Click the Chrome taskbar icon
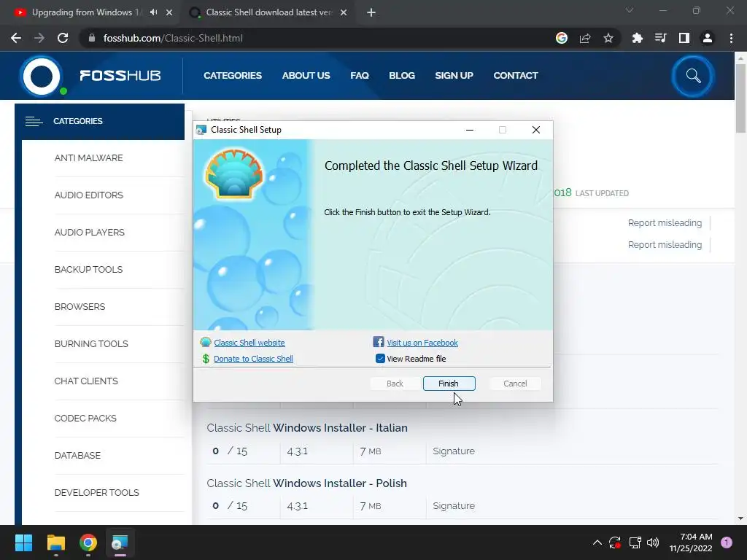 pos(88,542)
